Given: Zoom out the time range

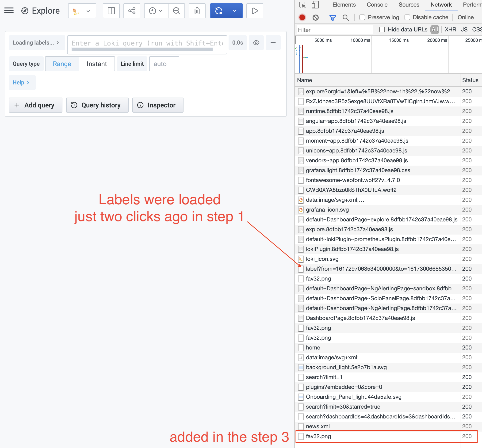Looking at the screenshot, I should pyautogui.click(x=176, y=11).
